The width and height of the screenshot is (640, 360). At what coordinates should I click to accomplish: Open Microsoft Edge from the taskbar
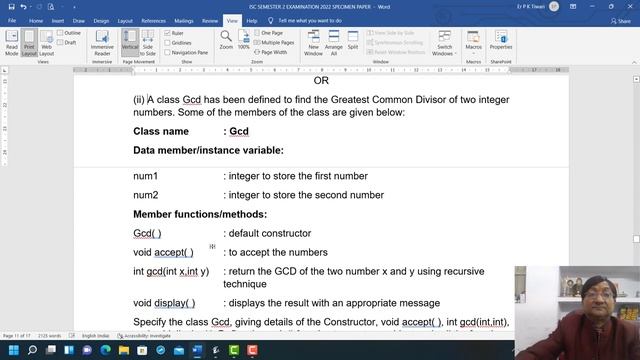106,350
